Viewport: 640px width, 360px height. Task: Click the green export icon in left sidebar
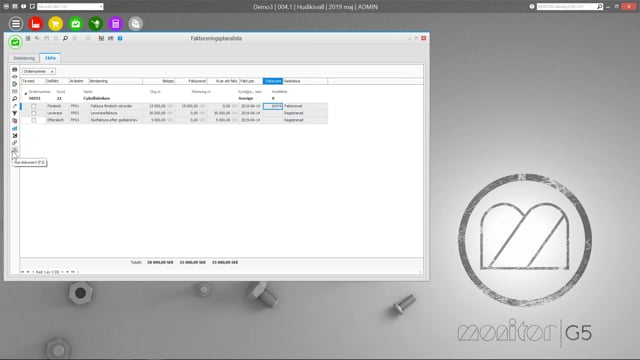[x=15, y=84]
